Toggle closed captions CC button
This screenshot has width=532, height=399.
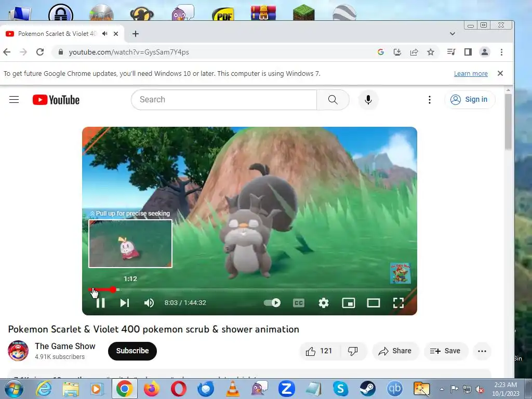coord(299,303)
